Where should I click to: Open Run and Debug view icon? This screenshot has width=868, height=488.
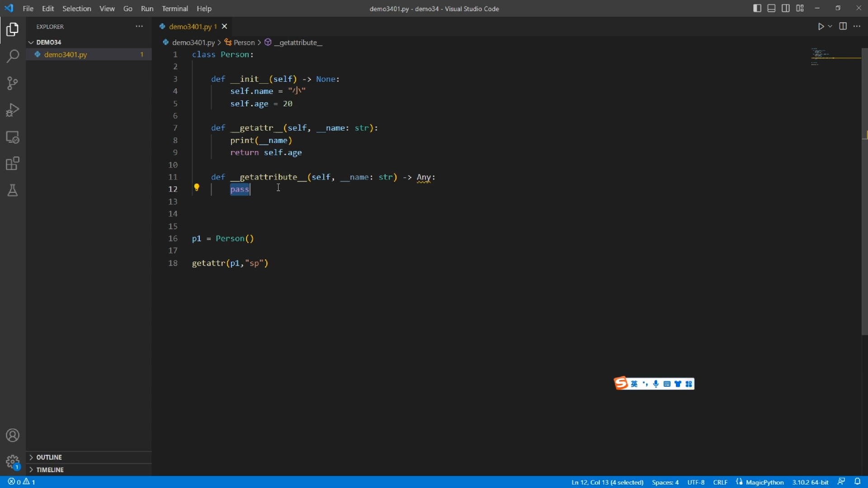(x=13, y=110)
